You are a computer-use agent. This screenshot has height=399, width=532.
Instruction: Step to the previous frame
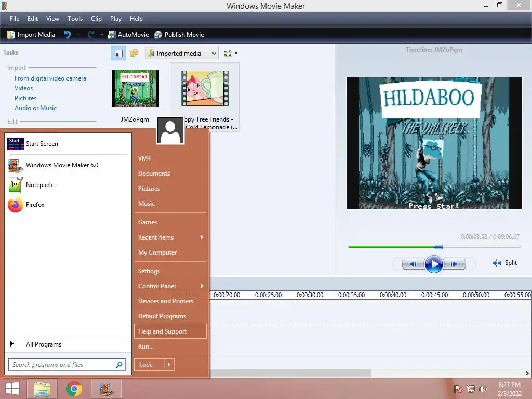pos(413,264)
